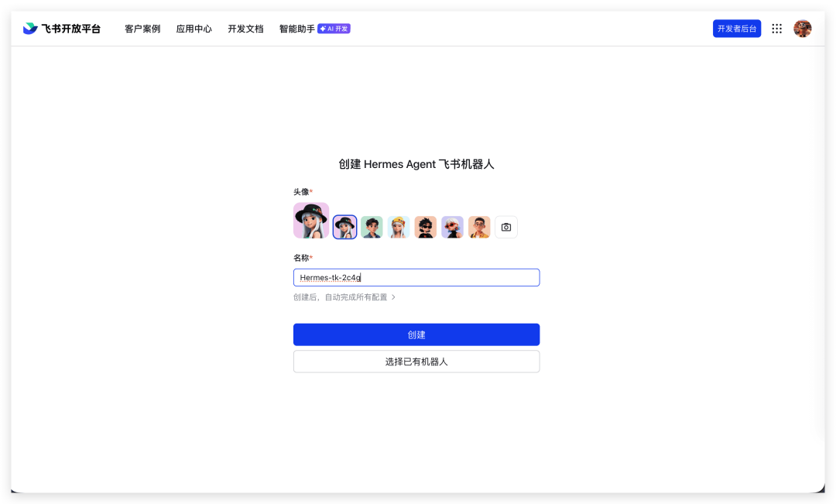Select the sunglasses man on orange avatar

click(x=426, y=227)
